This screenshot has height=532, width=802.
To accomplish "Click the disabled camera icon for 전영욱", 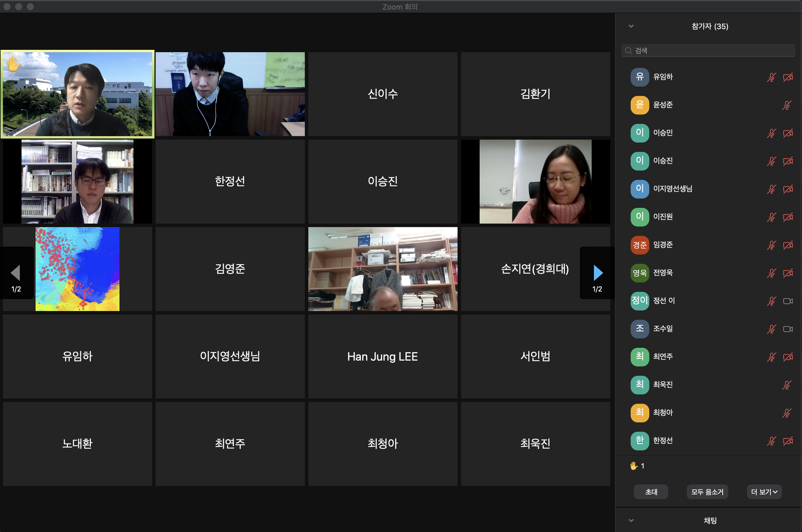I will pos(788,273).
